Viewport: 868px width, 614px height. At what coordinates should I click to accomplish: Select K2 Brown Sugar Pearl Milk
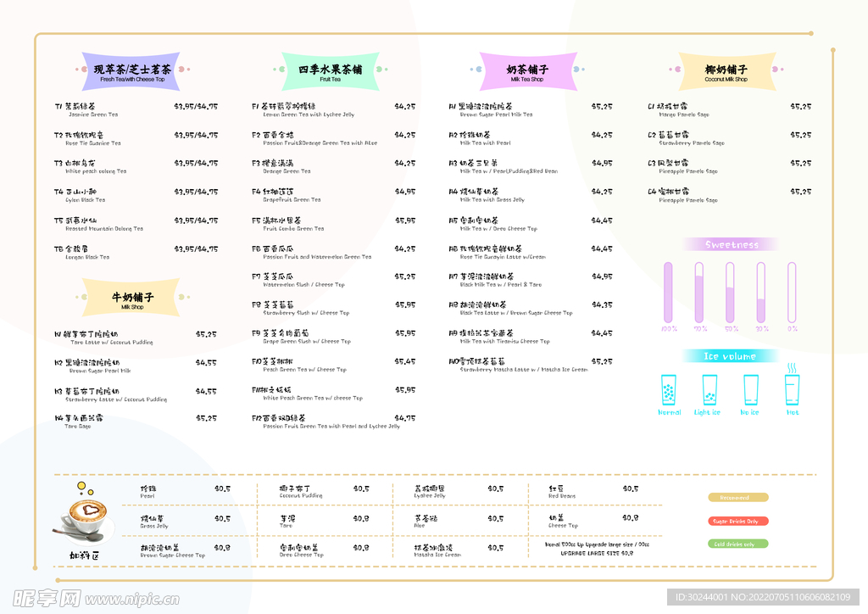coord(136,366)
